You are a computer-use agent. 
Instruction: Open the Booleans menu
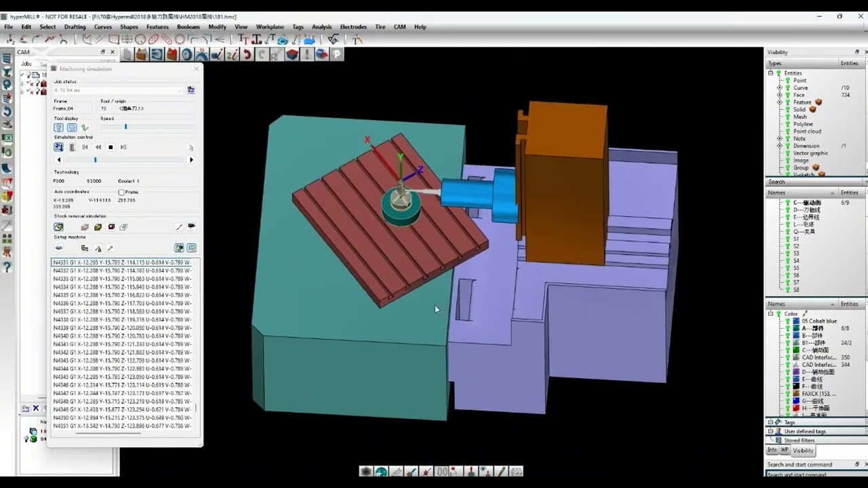(188, 27)
